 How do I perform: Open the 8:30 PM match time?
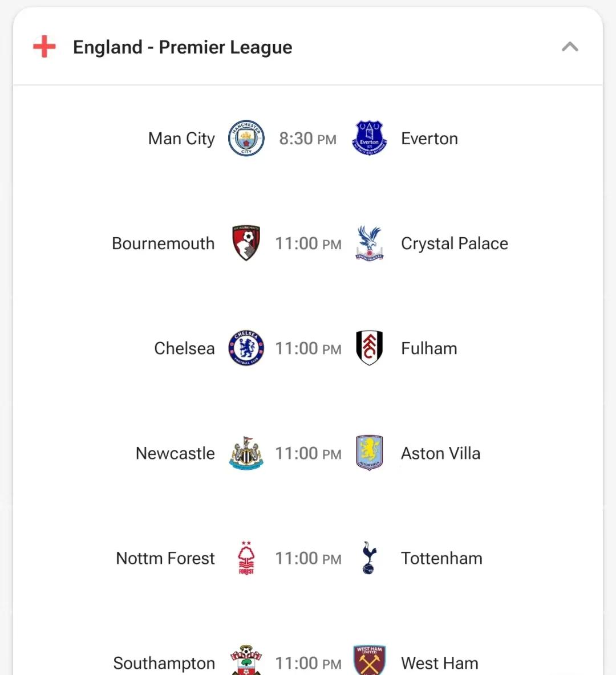307,139
